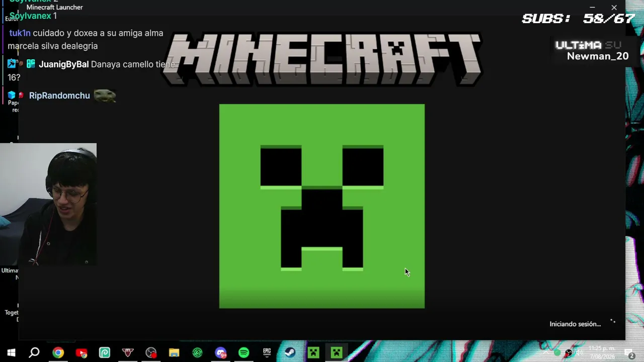The width and height of the screenshot is (644, 362).
Task: Click the 'SUBS: 58/67' counter overlay
Action: pyautogui.click(x=579, y=19)
